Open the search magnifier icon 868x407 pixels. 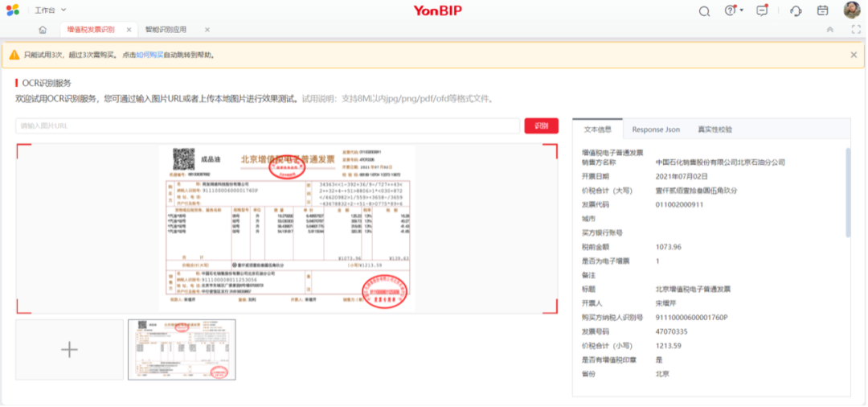pyautogui.click(x=704, y=11)
